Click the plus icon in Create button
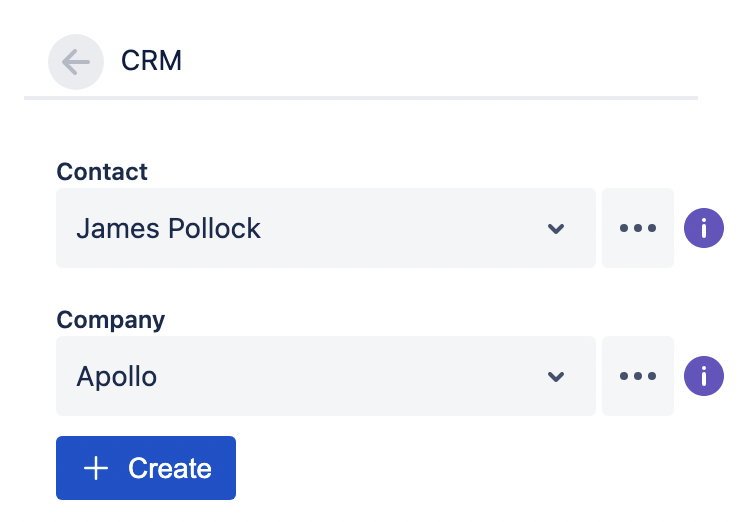 [x=96, y=468]
